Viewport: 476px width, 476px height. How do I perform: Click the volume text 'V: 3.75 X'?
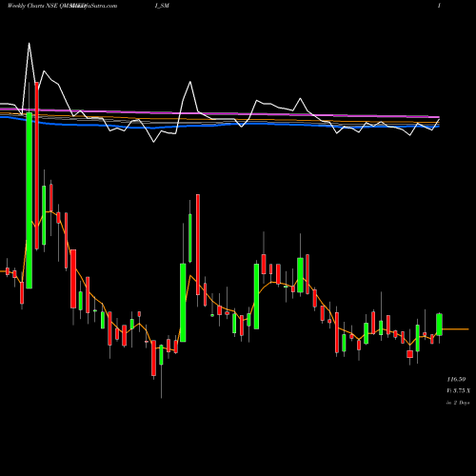[459, 390]
